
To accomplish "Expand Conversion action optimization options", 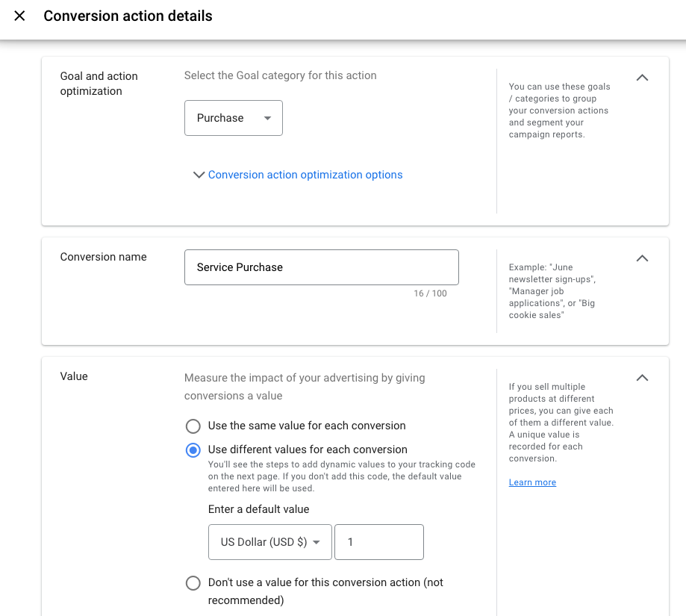I will click(305, 175).
